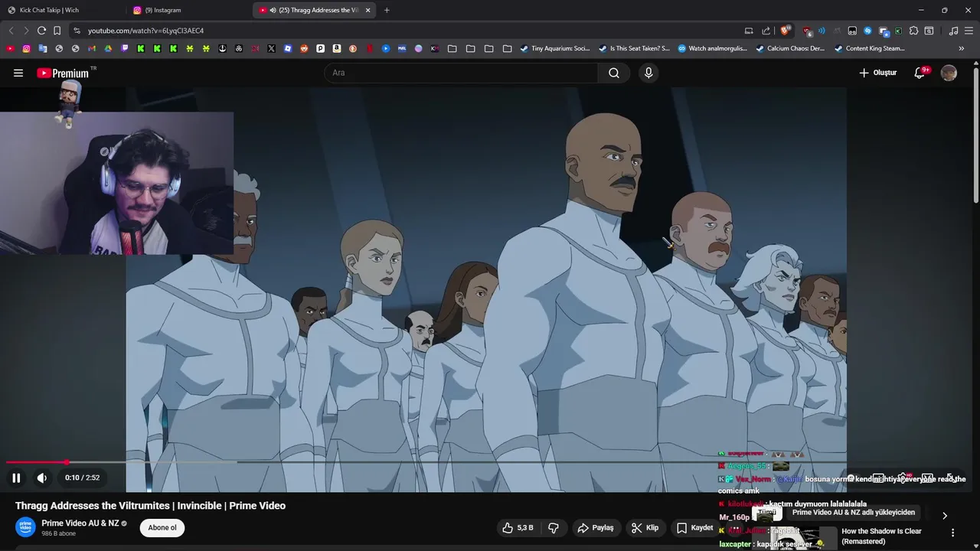Select Prime Video AU & NZ adlı yükleyiciden chip
The width and height of the screenshot is (980, 551).
click(x=853, y=513)
